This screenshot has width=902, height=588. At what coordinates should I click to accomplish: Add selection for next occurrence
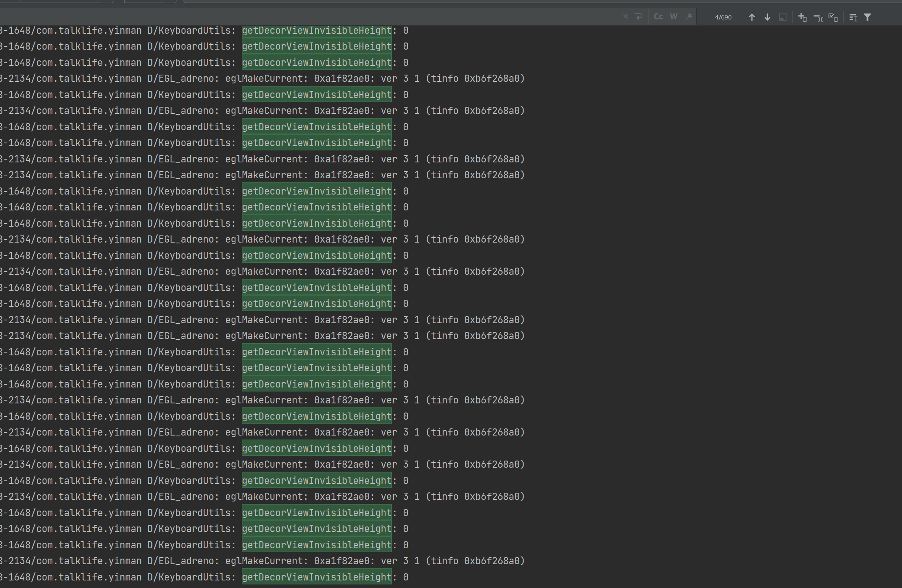[x=802, y=17]
